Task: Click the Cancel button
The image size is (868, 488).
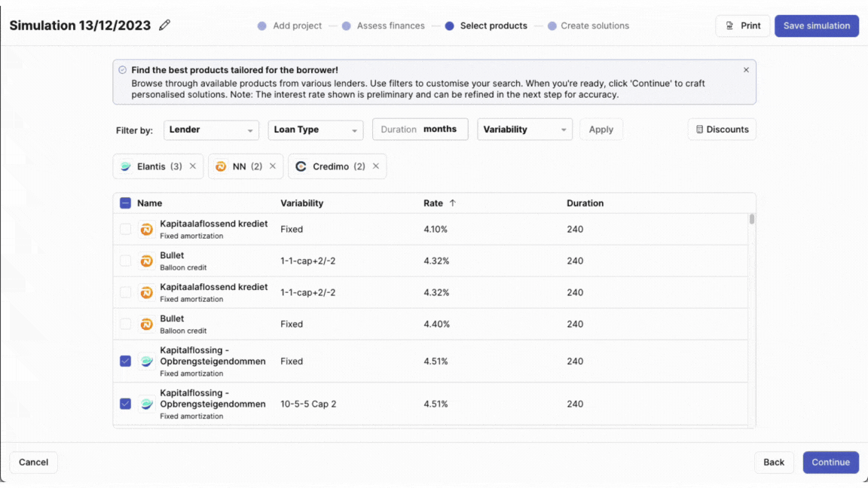Action: pos(33,462)
